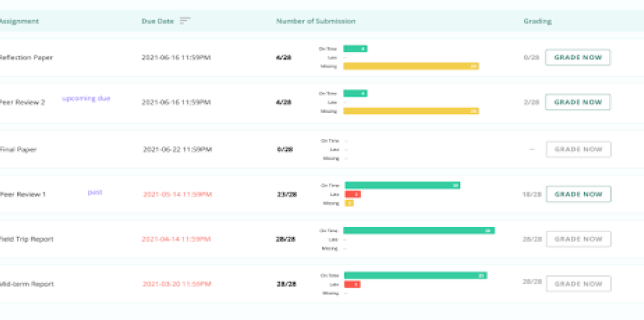Open the Mid-term Report assignment
The image size is (644, 320).
pyautogui.click(x=27, y=284)
